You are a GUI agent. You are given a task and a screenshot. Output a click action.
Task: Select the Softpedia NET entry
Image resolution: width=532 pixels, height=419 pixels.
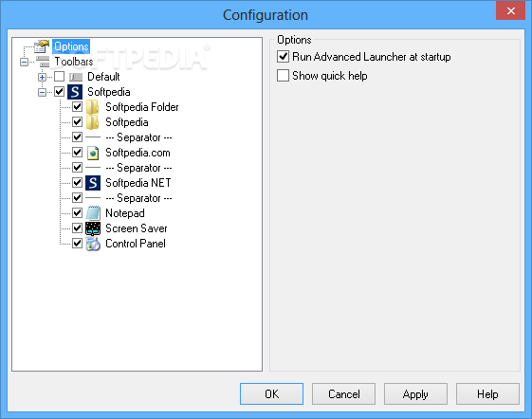[138, 183]
